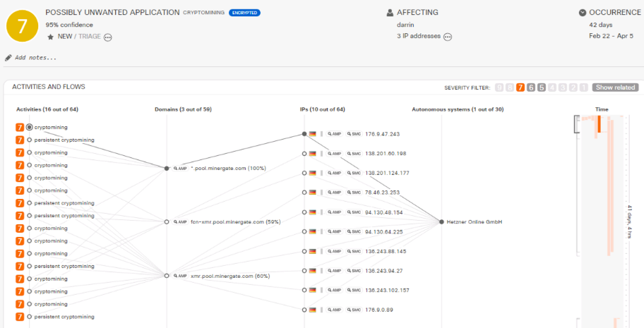644x328 pixels.
Task: Toggle severity 7 in the severity filter
Action: click(520, 87)
